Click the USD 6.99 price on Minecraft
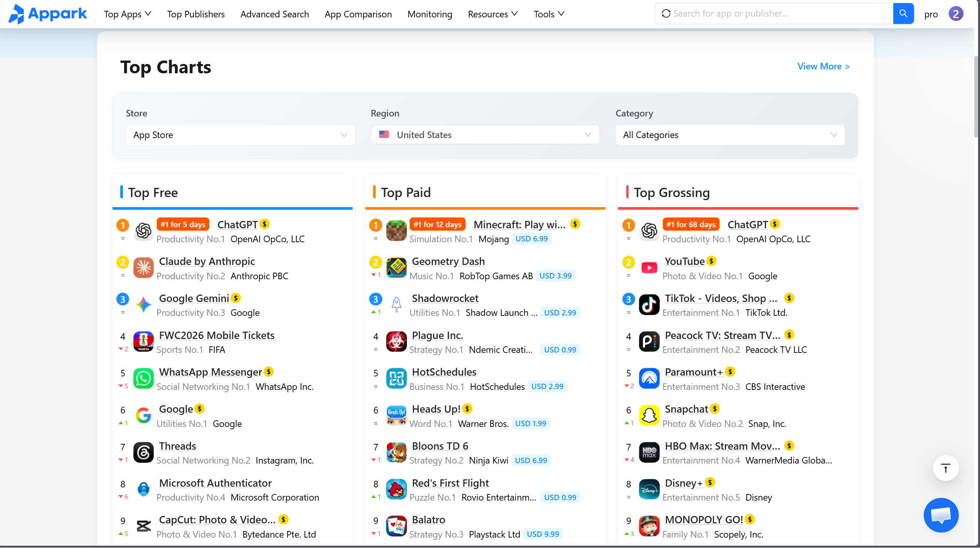980x548 pixels. (532, 239)
